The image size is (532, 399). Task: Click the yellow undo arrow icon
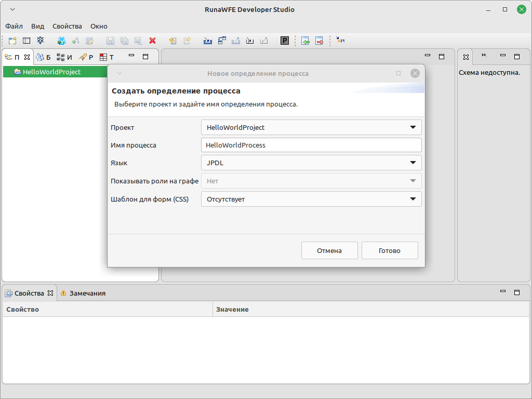(172, 41)
